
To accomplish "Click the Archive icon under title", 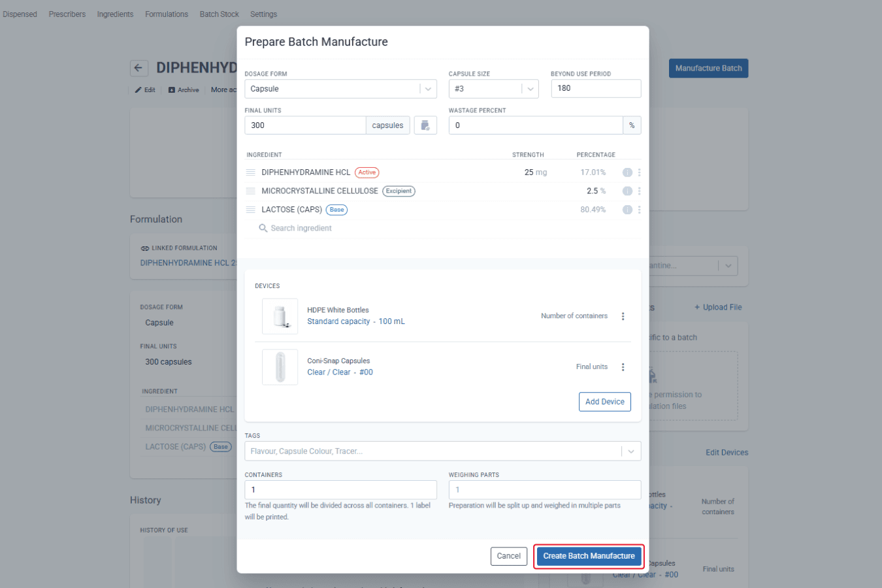I will tap(172, 90).
